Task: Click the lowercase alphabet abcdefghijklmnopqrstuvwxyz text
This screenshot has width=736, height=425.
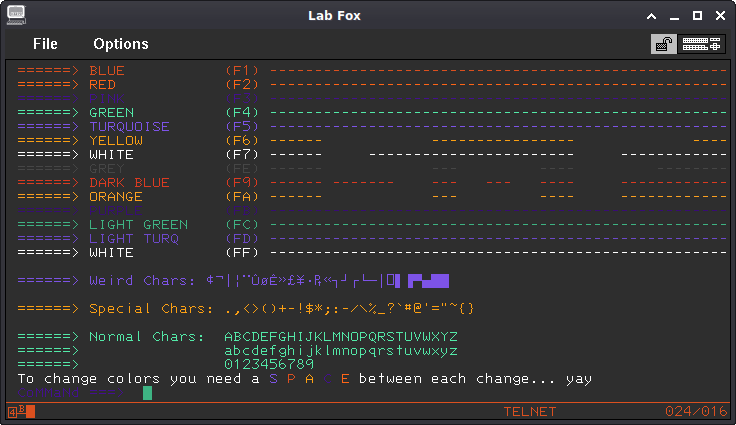Action: (341, 351)
